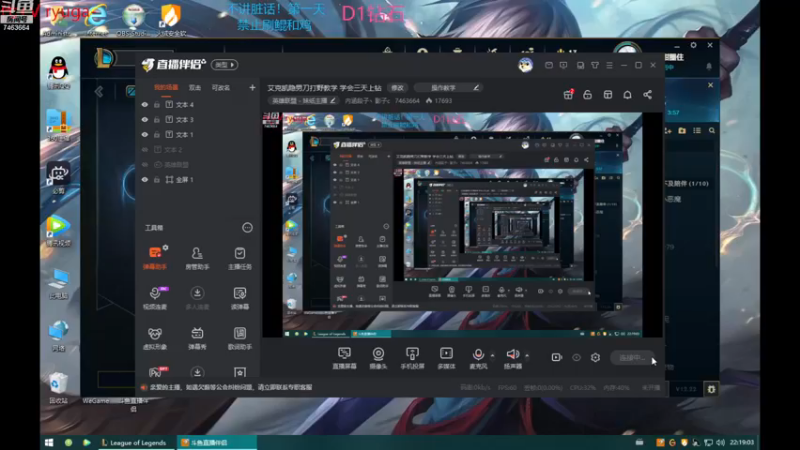Open the 视频连麦 video co-stream tool

click(x=155, y=298)
